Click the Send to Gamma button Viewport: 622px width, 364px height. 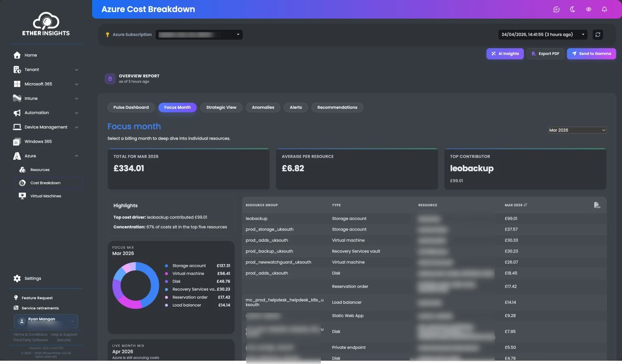click(x=591, y=54)
